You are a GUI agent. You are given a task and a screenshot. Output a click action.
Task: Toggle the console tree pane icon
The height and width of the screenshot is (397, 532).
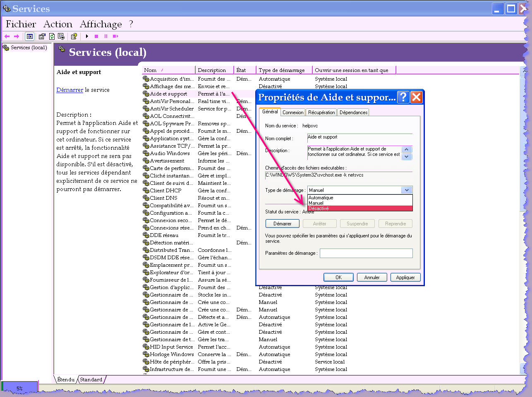(x=30, y=36)
